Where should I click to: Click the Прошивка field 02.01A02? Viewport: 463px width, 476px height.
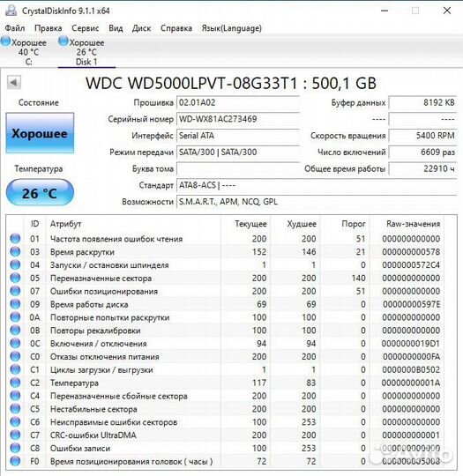[238, 102]
